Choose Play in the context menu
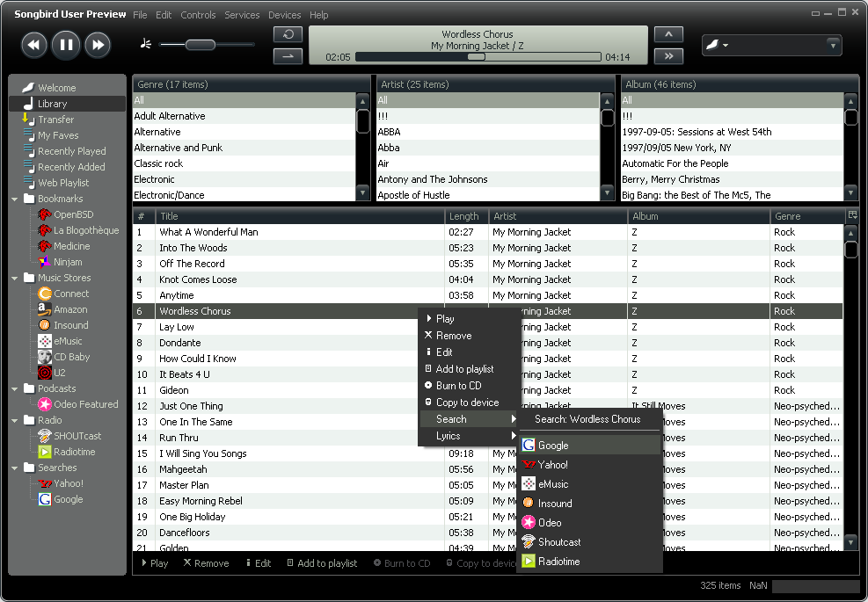Screen dimensions: 868x602 (x=470, y=319)
